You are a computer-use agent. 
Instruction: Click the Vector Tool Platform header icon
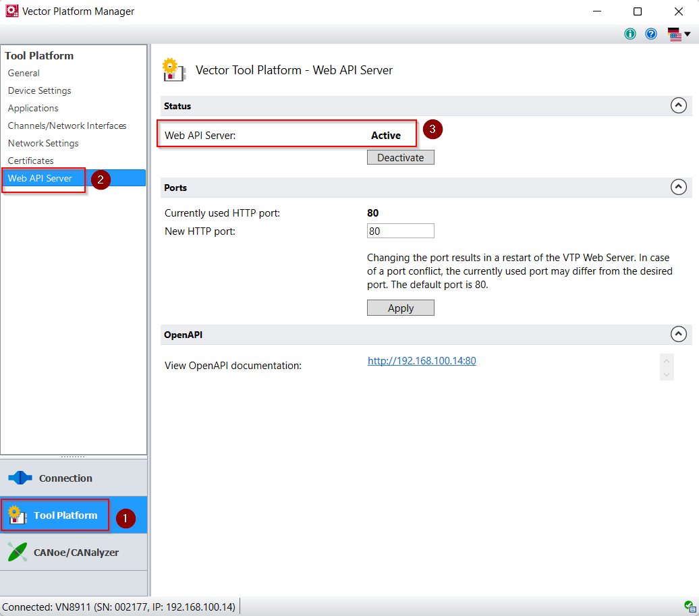(174, 70)
